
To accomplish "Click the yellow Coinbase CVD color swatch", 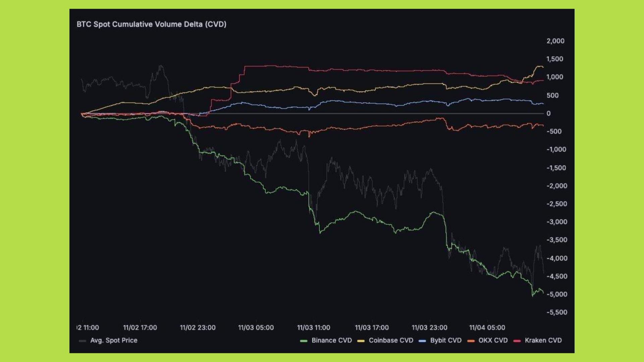I will tap(361, 341).
